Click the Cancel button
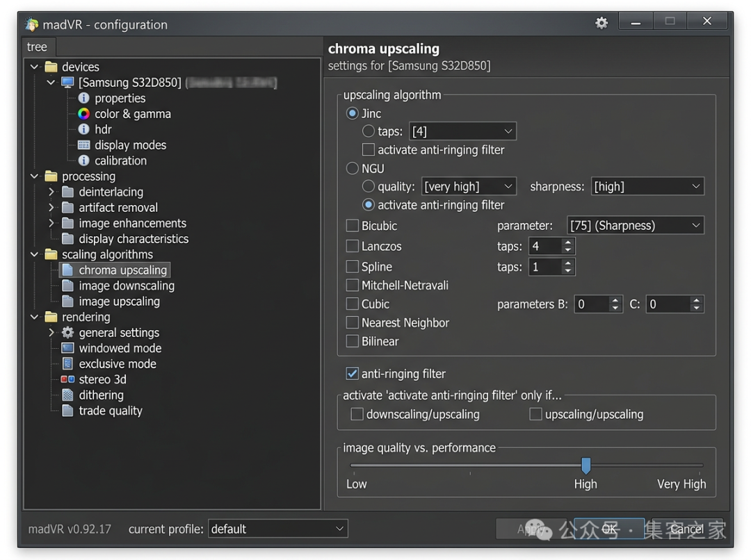This screenshot has height=560, width=751. point(686,529)
